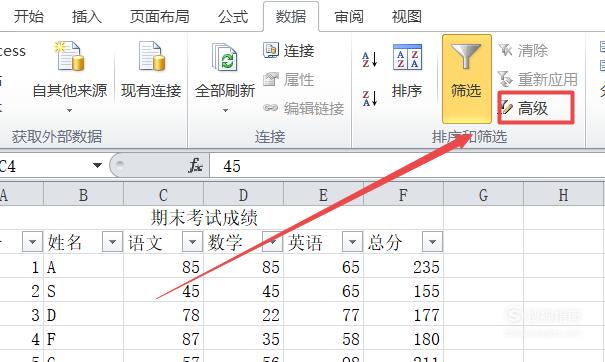Click the name cell containing D

coord(83,315)
